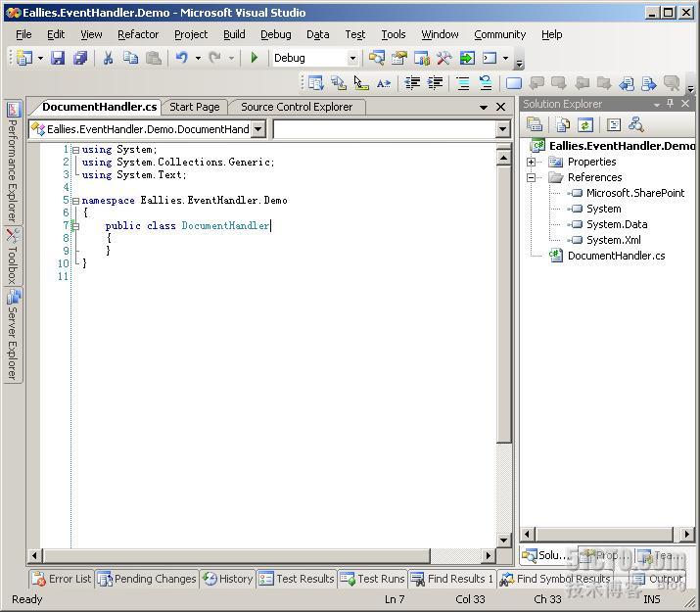Select Eallies.EventHandler.Demo project node

tap(622, 146)
